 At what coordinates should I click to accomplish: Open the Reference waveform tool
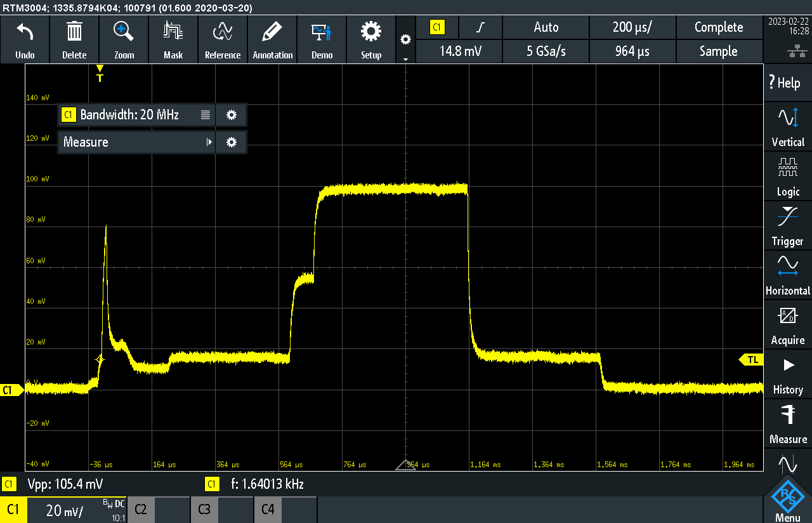[x=223, y=32]
